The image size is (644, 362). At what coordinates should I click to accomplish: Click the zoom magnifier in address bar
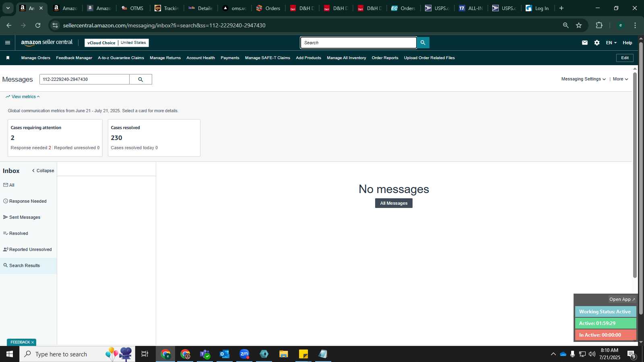[x=566, y=25]
